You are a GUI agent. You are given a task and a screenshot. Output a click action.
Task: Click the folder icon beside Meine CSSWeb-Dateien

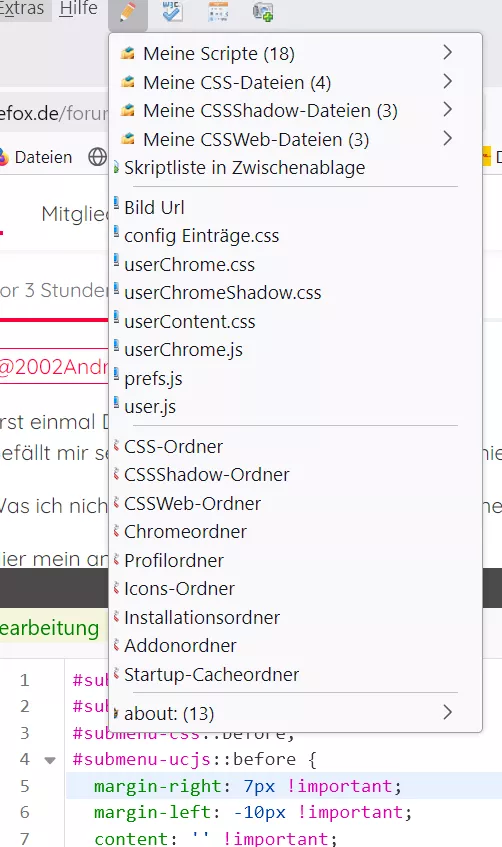pyautogui.click(x=128, y=139)
